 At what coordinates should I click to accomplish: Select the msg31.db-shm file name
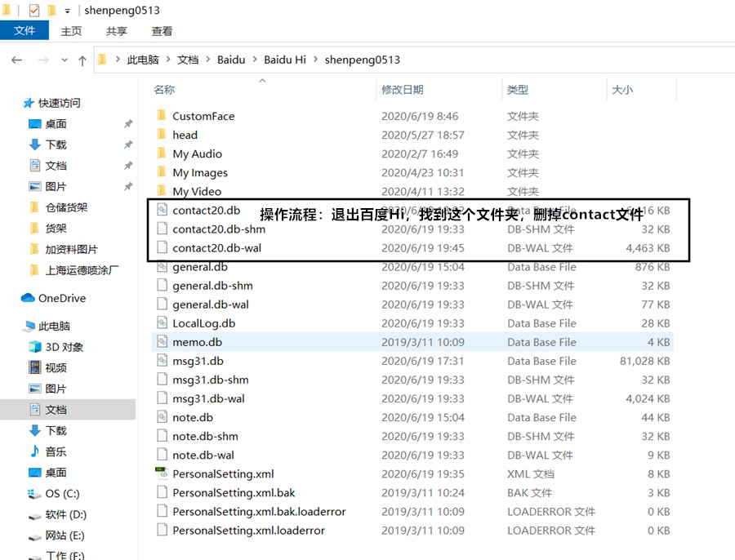click(x=211, y=380)
